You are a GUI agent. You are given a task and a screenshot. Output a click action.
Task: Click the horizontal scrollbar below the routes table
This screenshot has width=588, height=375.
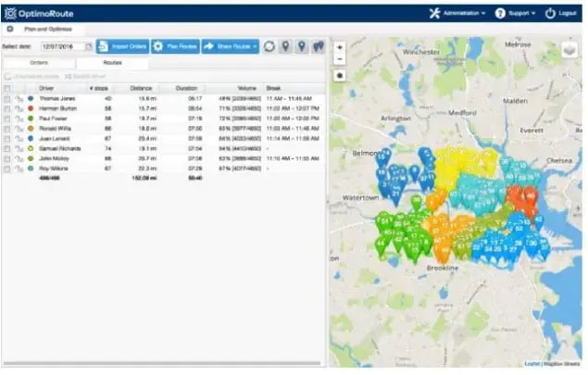[x=162, y=363]
